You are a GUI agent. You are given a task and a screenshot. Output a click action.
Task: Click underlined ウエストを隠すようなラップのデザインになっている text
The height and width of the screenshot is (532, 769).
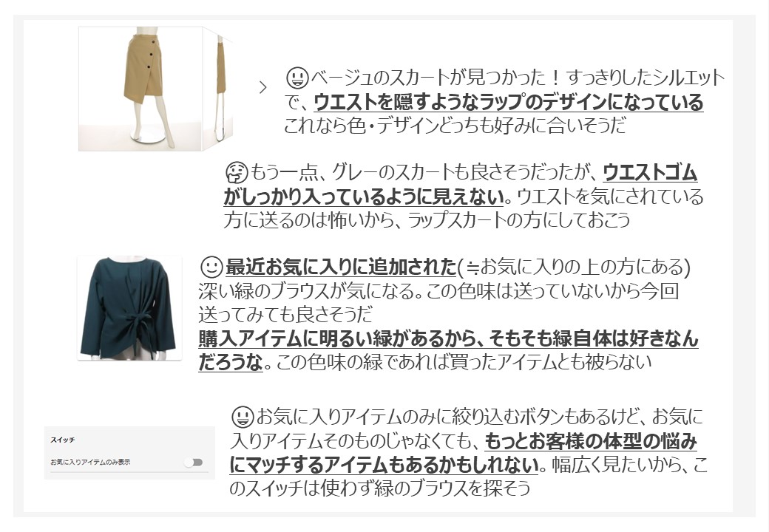click(x=508, y=101)
